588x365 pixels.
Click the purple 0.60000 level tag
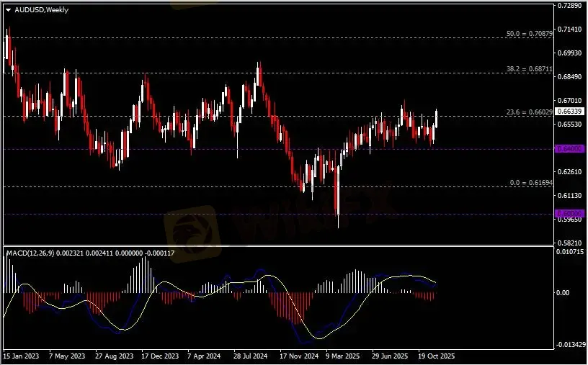point(569,214)
